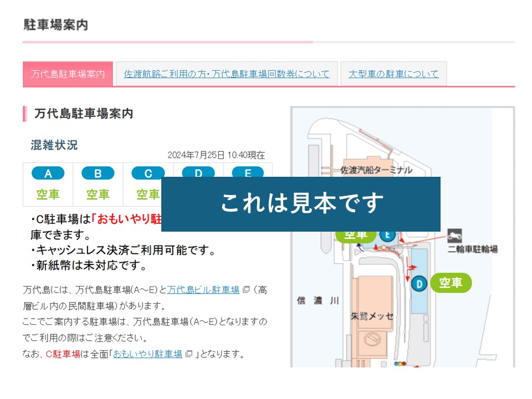Viewport: 532px width, 399px height.
Task: Click the 佐渡汽船ターミナル label on map
Action: pos(376,170)
